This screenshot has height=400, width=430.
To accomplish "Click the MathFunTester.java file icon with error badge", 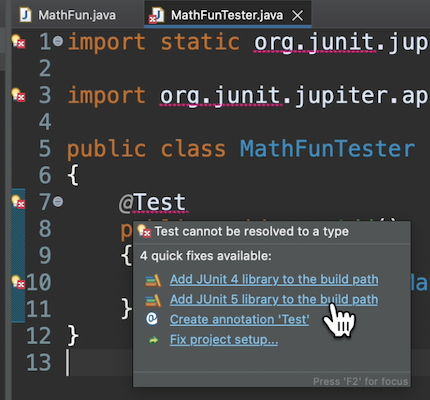I will 156,15.
